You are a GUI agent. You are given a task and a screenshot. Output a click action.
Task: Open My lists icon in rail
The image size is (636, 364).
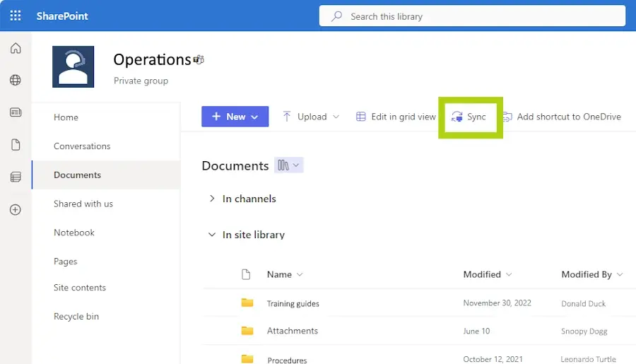tap(16, 177)
